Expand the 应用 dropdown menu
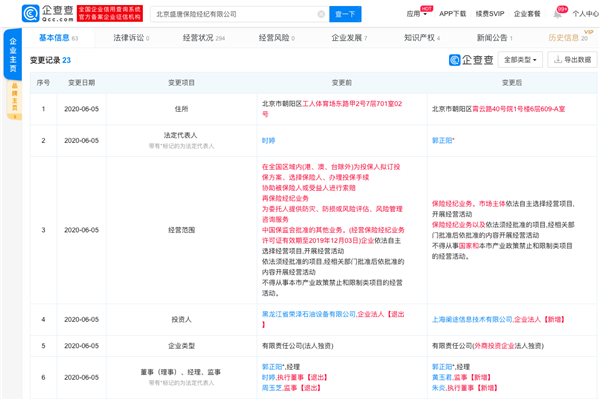This screenshot has width=600, height=400. [x=417, y=14]
